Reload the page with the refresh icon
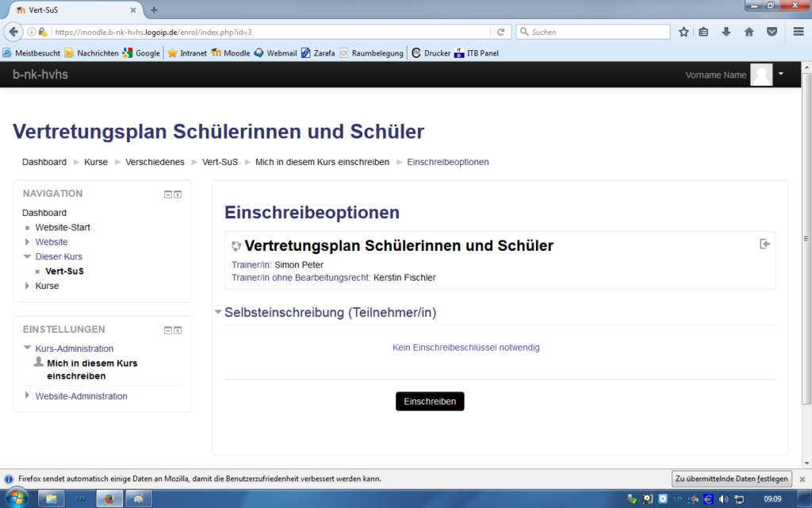 click(x=500, y=33)
